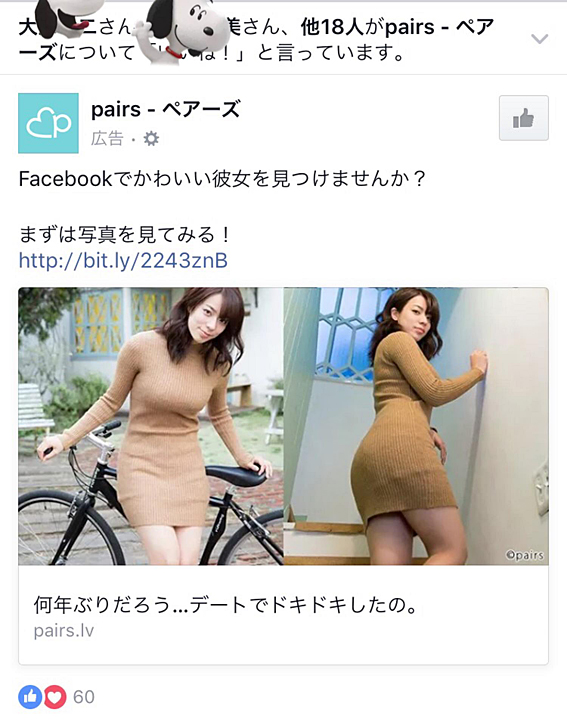
Task: Open ad settings gear icon
Action: tap(151, 138)
